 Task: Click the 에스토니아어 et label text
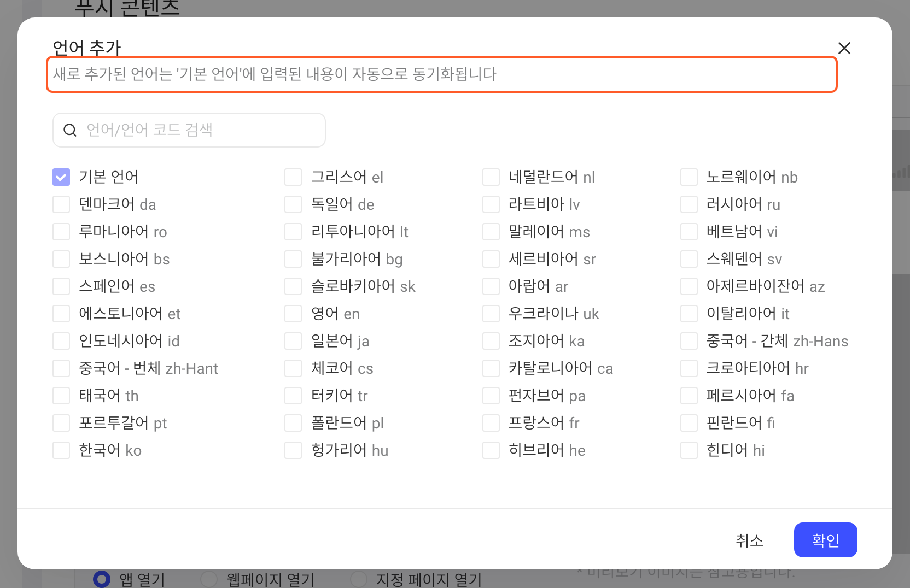coord(130,314)
